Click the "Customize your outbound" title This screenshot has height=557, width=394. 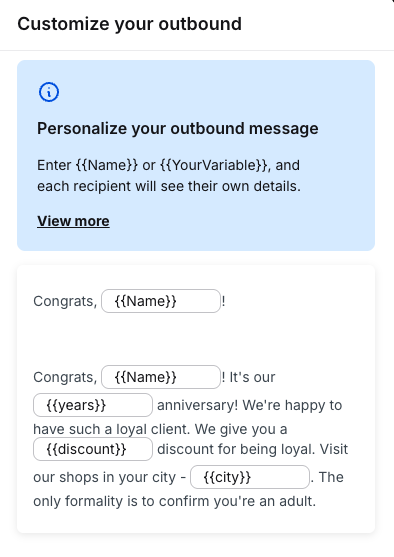129,24
